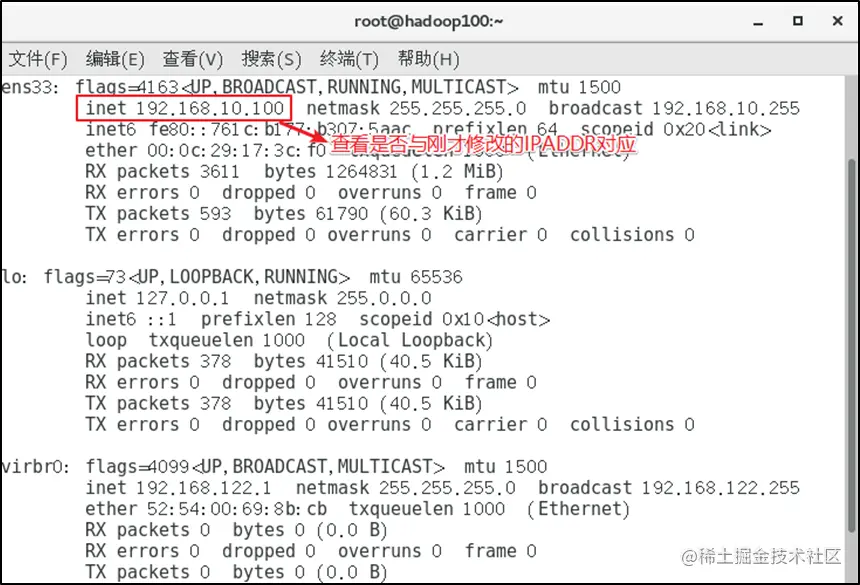This screenshot has height=585, width=860.
Task: Close the root@hadoop100 terminal window
Action: [838, 21]
